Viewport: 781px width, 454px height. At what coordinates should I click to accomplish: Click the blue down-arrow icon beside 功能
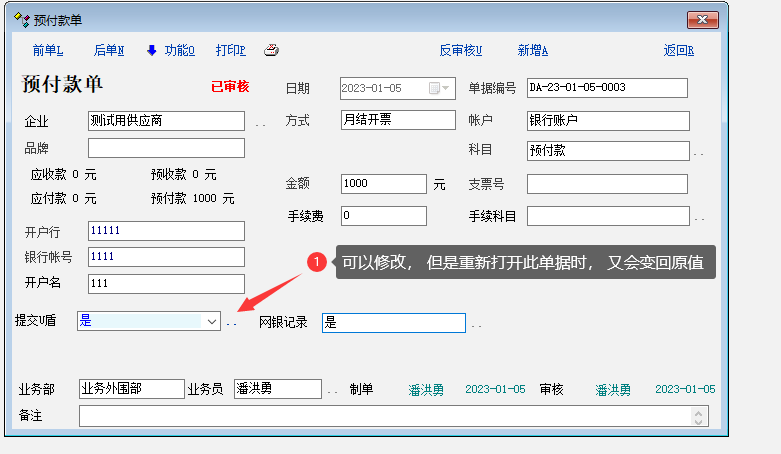tap(152, 50)
